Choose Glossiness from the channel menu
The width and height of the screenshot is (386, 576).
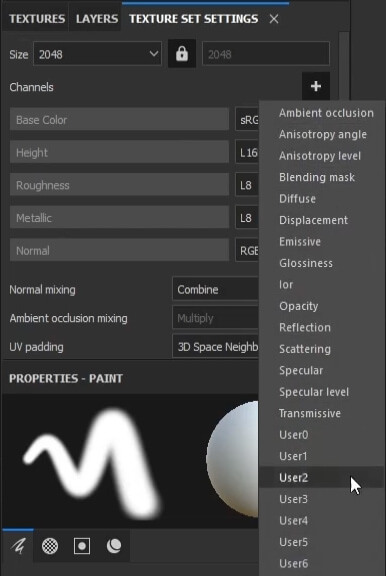click(322, 263)
